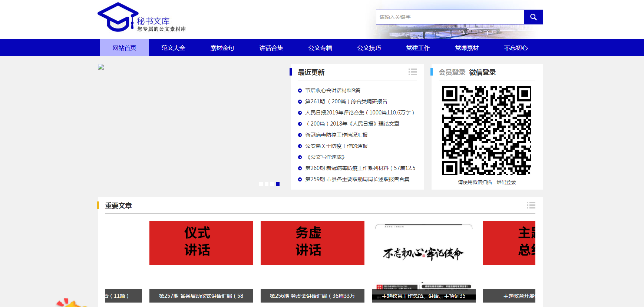Go to 讲话合集 section

point(271,48)
